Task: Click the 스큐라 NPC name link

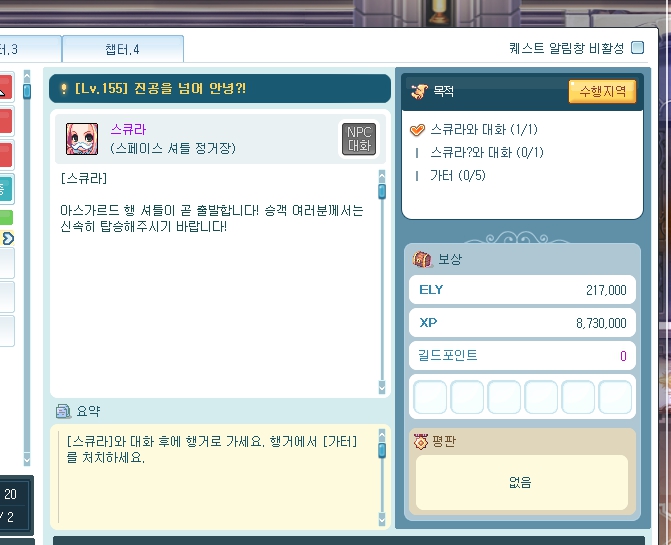Action: click(x=128, y=129)
